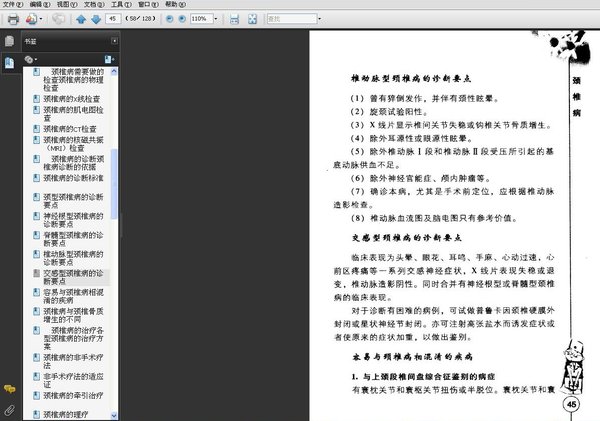This screenshot has width=600, height=421.
Task: Open the 文档 menu
Action: tap(94, 4)
